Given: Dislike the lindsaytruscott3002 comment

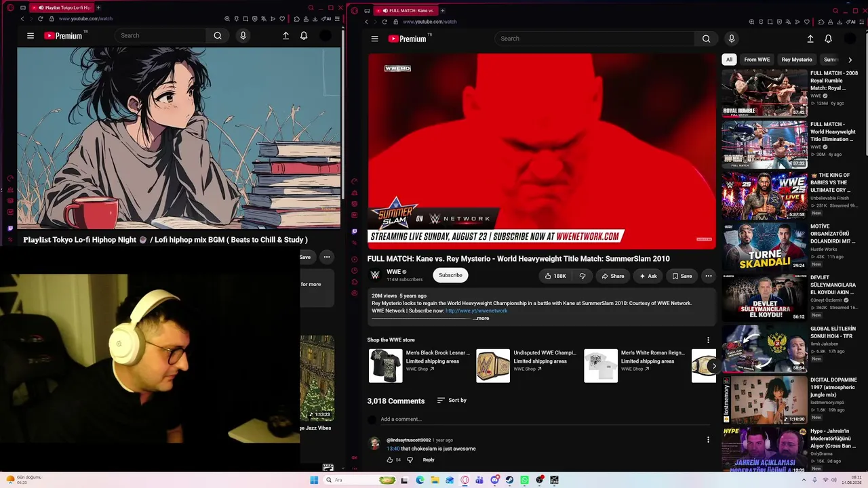Looking at the screenshot, I should (410, 460).
